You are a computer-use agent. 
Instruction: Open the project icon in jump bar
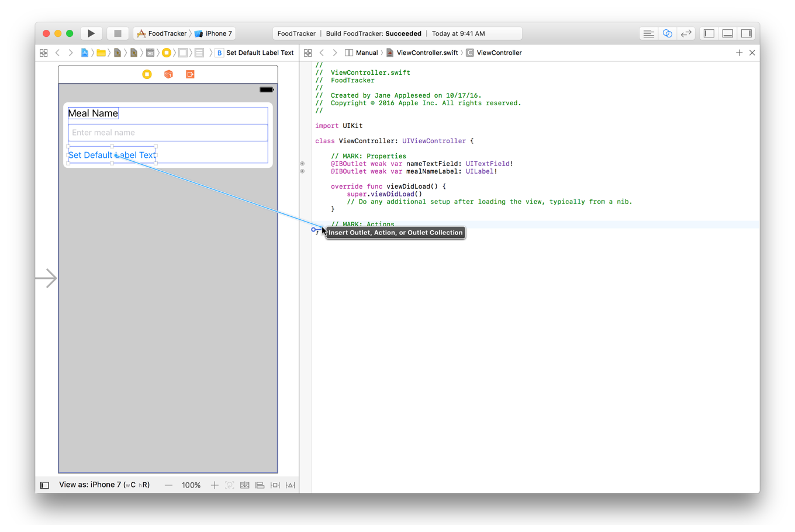pos(85,53)
